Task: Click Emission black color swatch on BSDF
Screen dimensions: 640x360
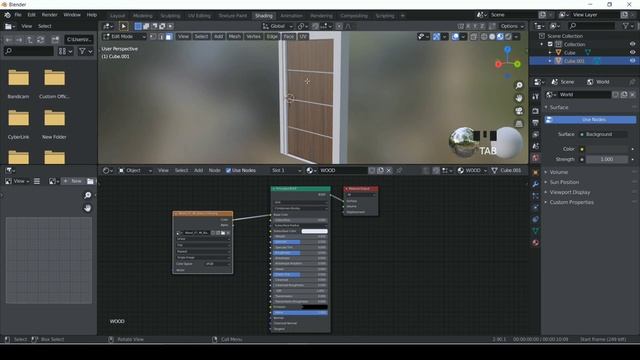Action: (x=314, y=307)
